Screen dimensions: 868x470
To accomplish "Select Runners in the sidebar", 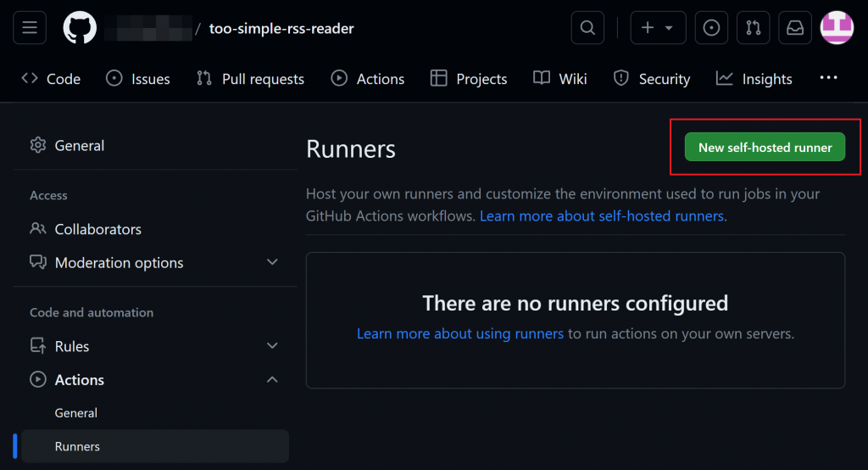I will [x=155, y=446].
